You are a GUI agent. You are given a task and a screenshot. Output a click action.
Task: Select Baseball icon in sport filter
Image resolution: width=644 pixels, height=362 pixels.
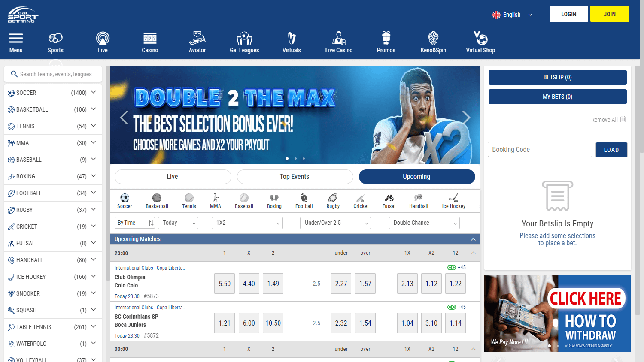tap(244, 198)
